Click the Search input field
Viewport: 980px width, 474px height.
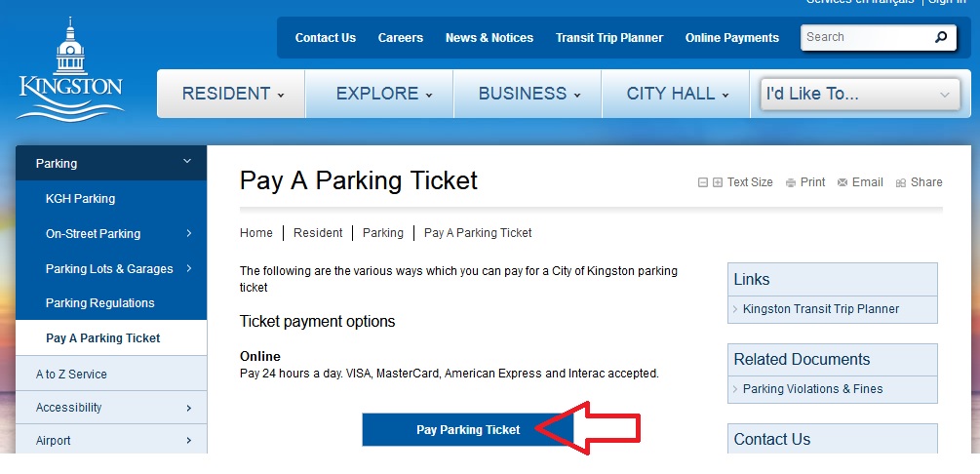click(863, 37)
